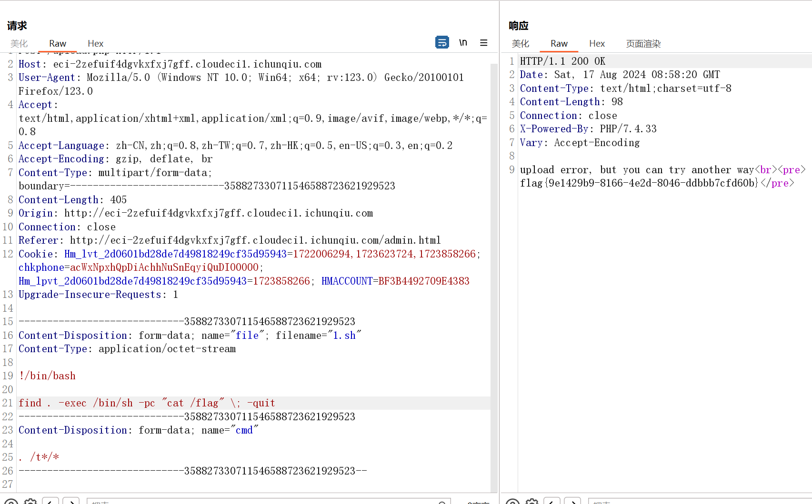
Task: Click the HMACCOUNT cookie name
Action: pyautogui.click(x=347, y=281)
